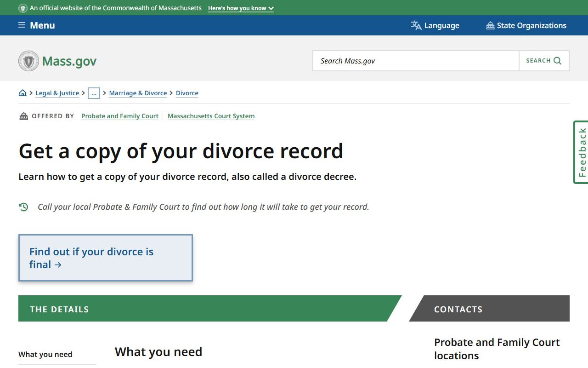Screen dimensions: 588x368
Task: Click the Offered By building icon
Action: click(23, 116)
